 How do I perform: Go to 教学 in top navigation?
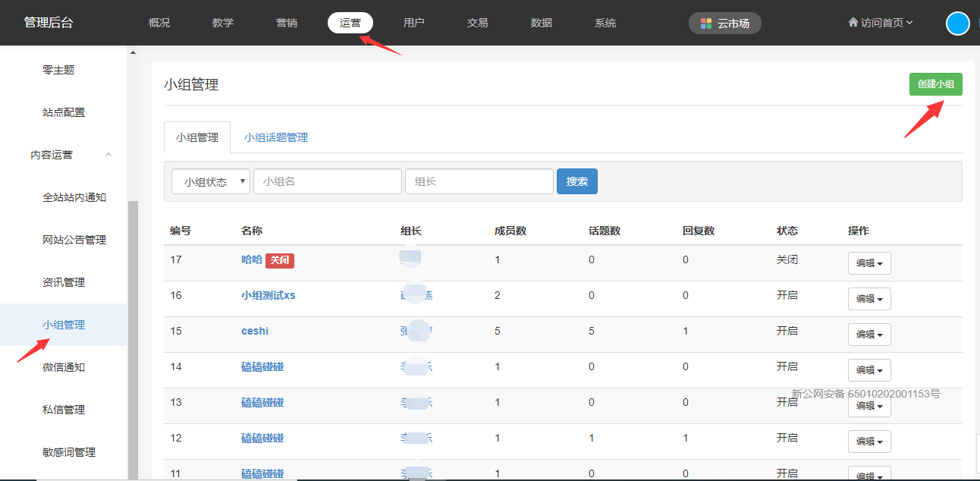pyautogui.click(x=223, y=23)
